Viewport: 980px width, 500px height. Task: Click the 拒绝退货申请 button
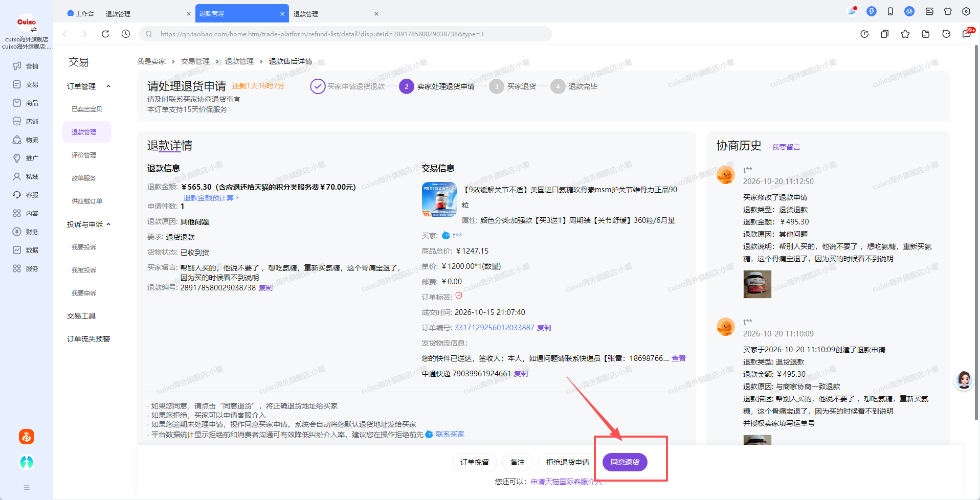coord(568,462)
